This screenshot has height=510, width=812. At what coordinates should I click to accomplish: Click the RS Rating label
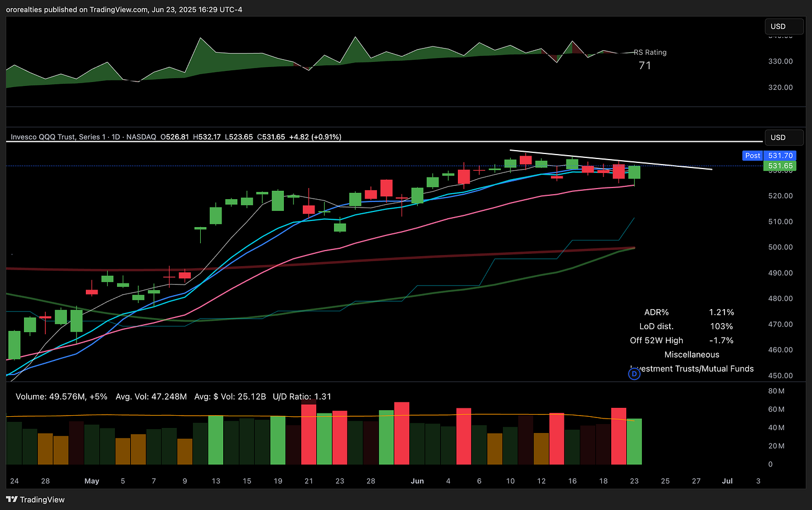click(x=650, y=52)
